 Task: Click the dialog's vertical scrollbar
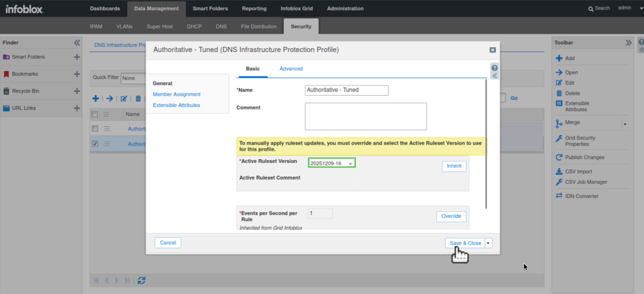point(486,144)
